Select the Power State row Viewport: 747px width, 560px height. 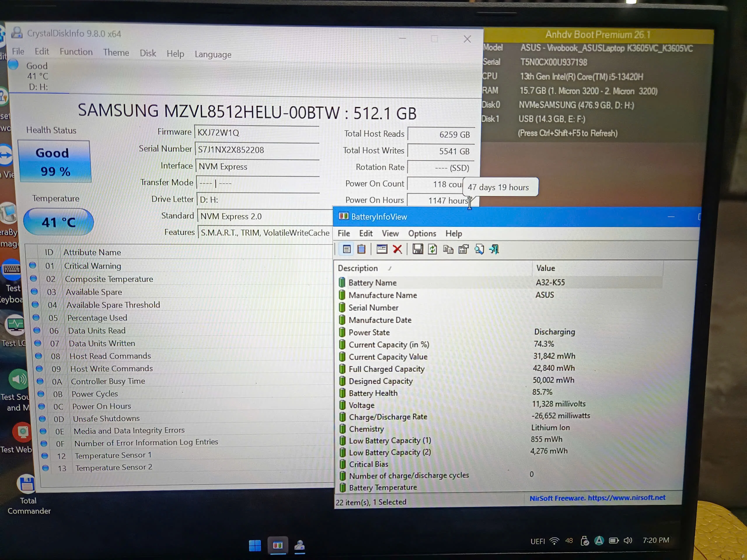(499, 332)
